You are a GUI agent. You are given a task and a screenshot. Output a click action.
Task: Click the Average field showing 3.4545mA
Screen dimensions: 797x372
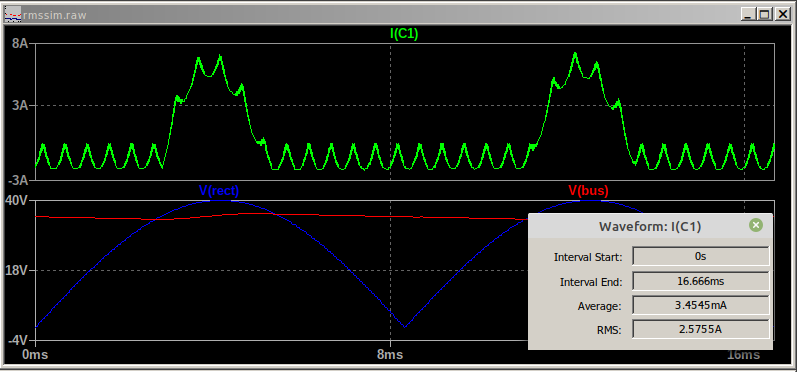[700, 305]
